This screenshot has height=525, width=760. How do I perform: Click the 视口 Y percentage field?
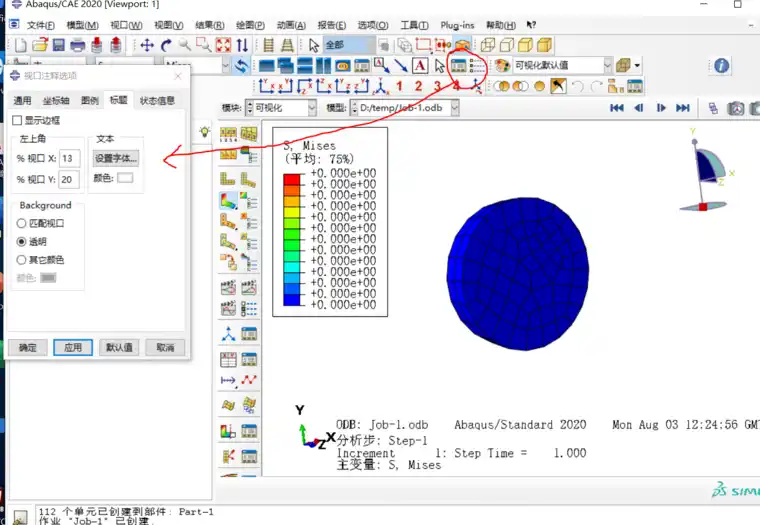pos(69,179)
